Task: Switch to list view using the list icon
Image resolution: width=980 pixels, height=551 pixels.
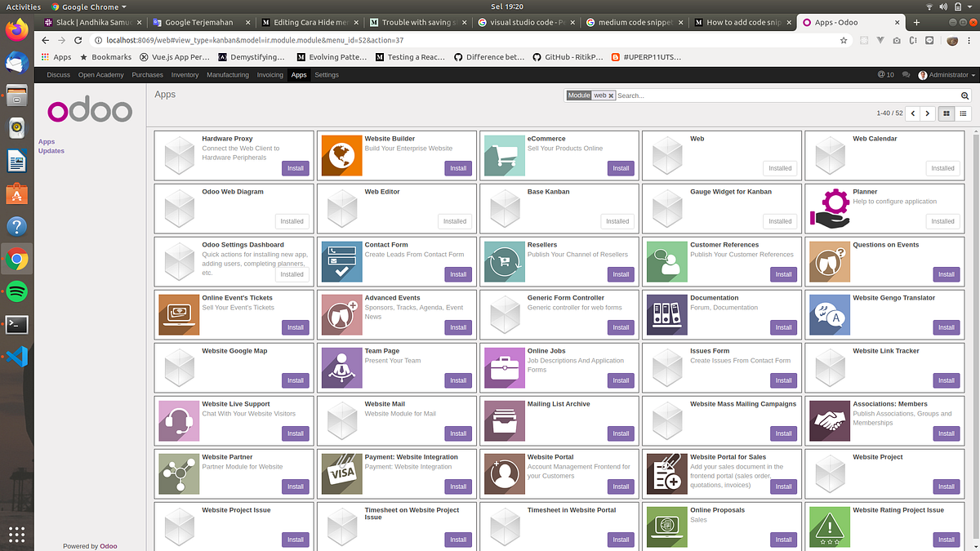Action: point(964,113)
